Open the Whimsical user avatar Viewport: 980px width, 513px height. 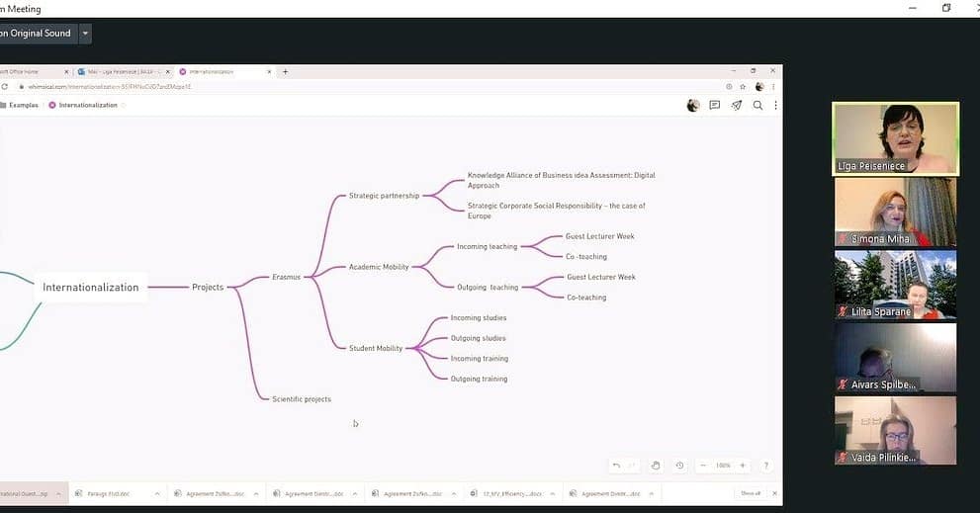pos(693,106)
